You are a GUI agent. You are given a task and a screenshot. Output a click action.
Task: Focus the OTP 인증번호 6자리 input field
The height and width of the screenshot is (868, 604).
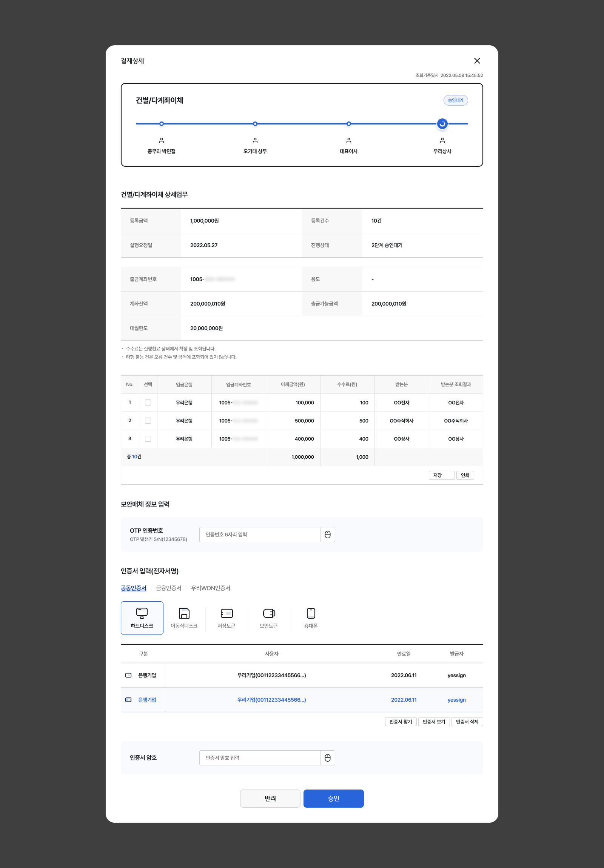[260, 534]
